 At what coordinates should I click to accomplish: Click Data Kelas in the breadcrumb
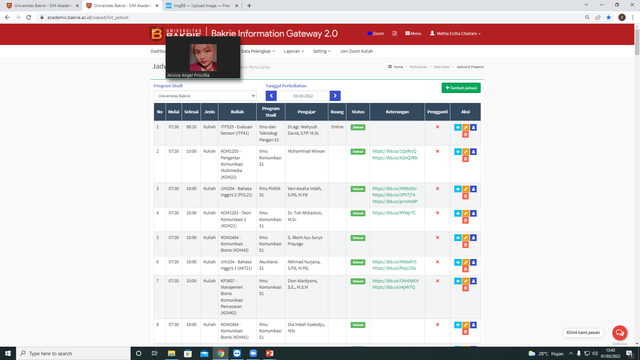(441, 67)
